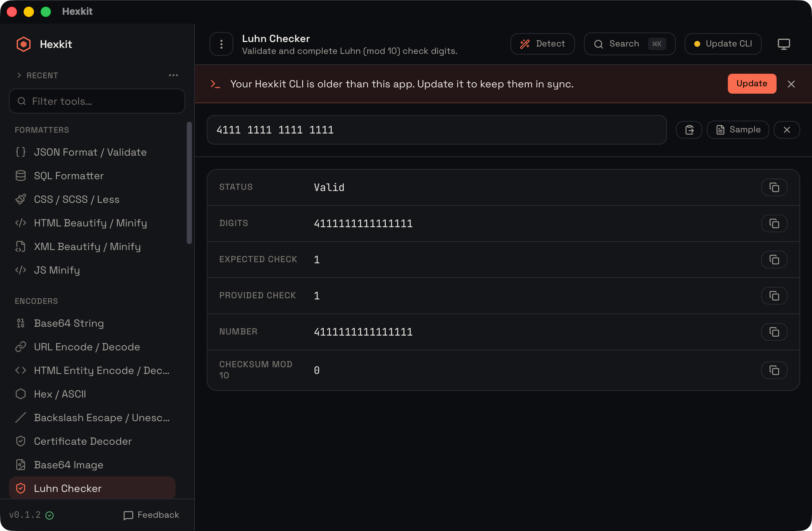Click the Update CLI status button
Viewport: 812px width, 531px height.
[723, 44]
